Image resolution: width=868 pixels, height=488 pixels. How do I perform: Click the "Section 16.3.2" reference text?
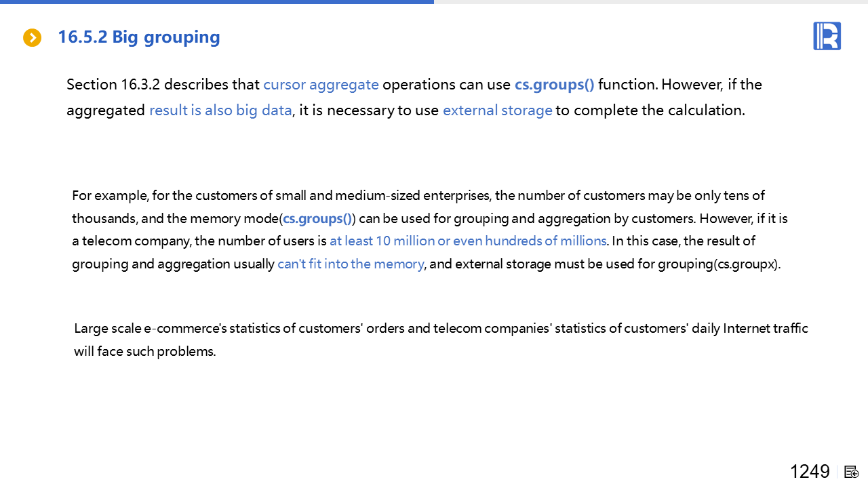tap(113, 85)
